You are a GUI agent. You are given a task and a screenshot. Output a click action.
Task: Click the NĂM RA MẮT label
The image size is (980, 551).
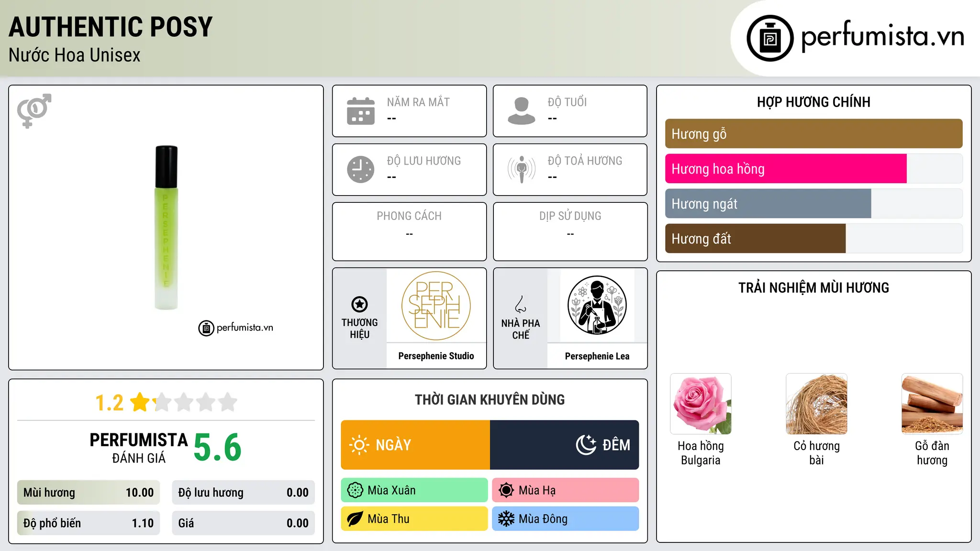(x=418, y=102)
